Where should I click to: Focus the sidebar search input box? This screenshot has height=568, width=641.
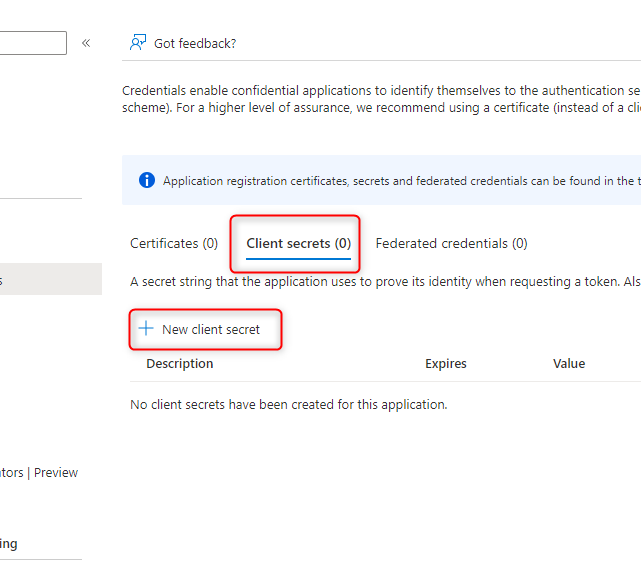[x=33, y=43]
